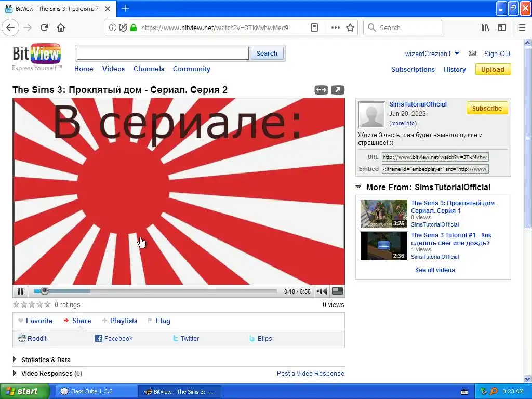Click the BitView logo
The height and width of the screenshot is (399, 532).
pos(37,54)
